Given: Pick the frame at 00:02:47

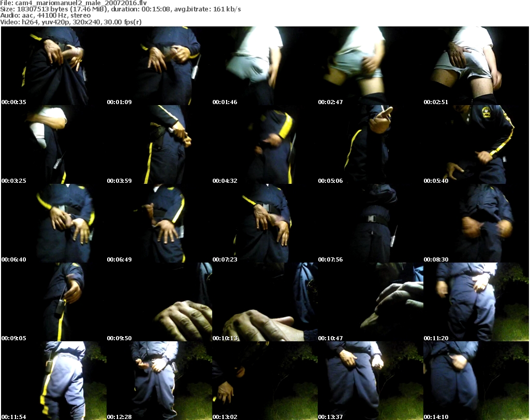Looking at the screenshot, I should tap(370, 66).
